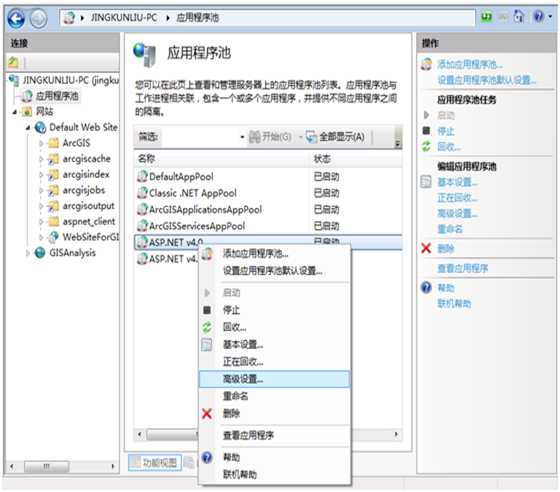Click 回收 link in the 操作 pane
Screen dimensions: 560x492
coord(449,147)
